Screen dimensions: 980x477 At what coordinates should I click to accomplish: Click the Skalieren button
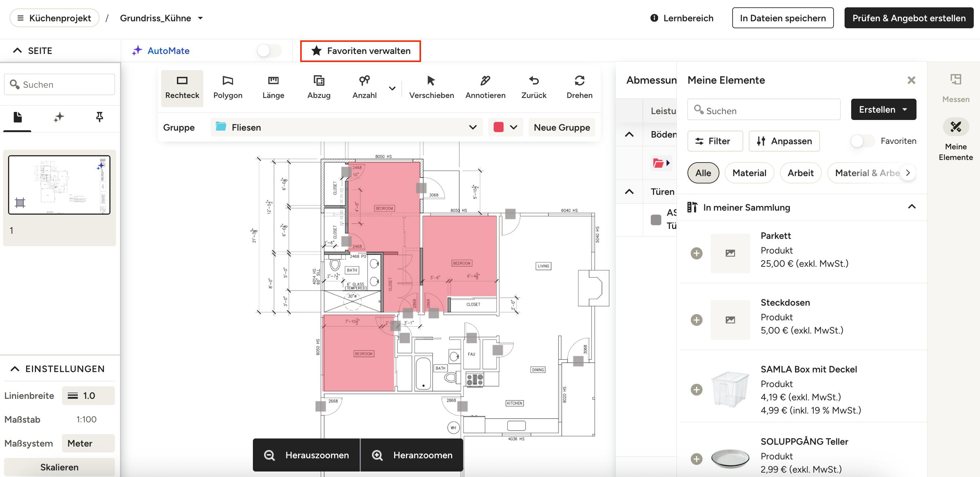[59, 467]
